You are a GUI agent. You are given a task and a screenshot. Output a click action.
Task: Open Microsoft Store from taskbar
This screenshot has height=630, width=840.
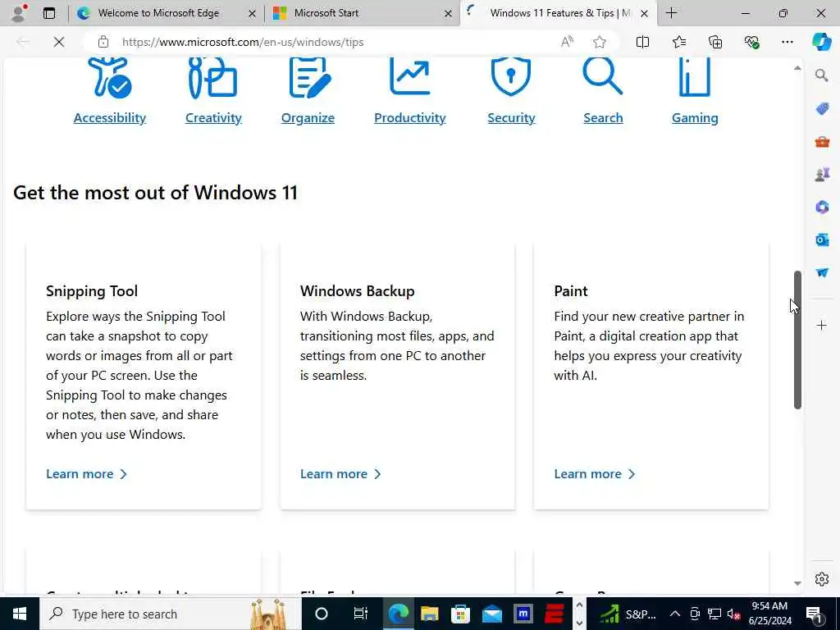click(461, 614)
